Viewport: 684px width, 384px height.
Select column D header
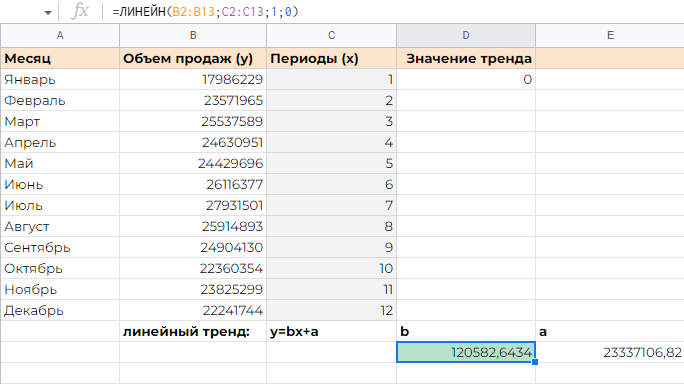[x=466, y=35]
